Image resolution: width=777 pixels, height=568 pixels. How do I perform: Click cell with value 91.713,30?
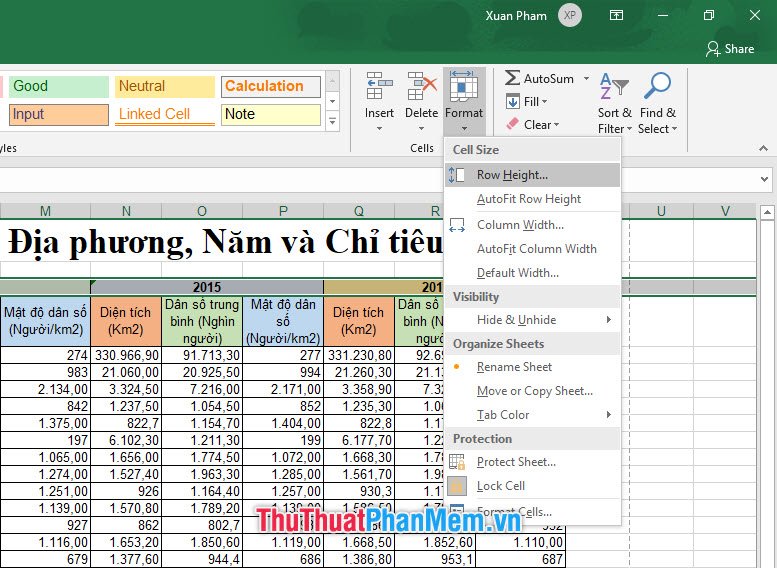[202, 355]
